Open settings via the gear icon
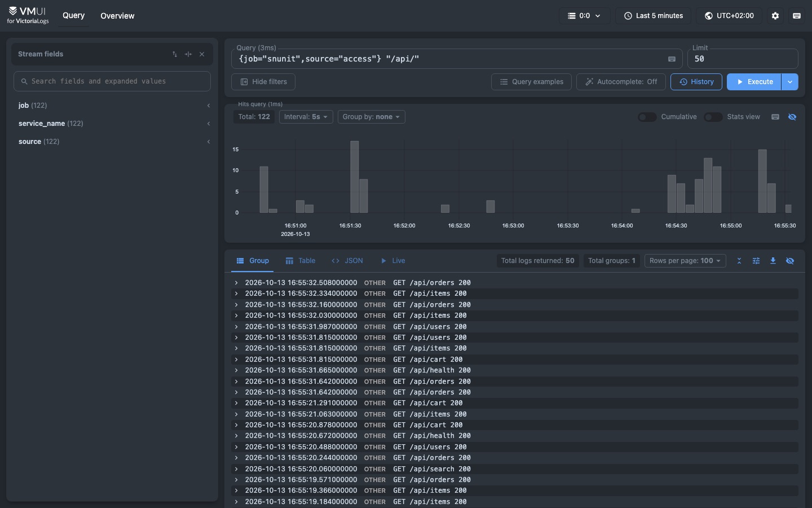The image size is (812, 508). coord(775,16)
